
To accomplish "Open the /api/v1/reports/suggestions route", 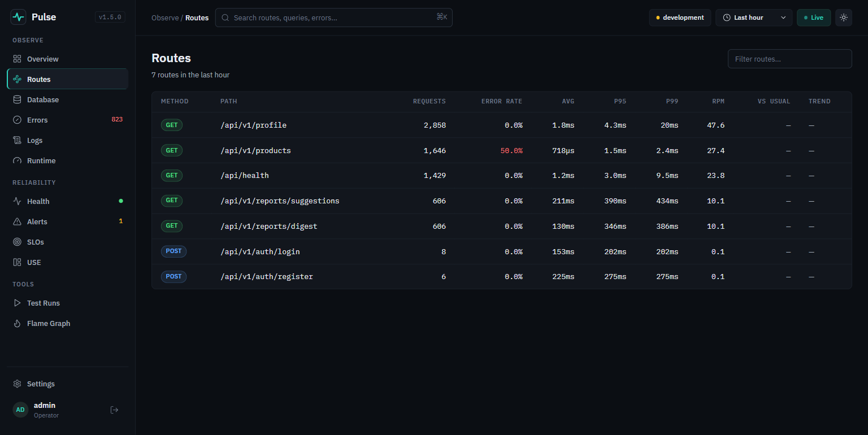I will pyautogui.click(x=501, y=201).
